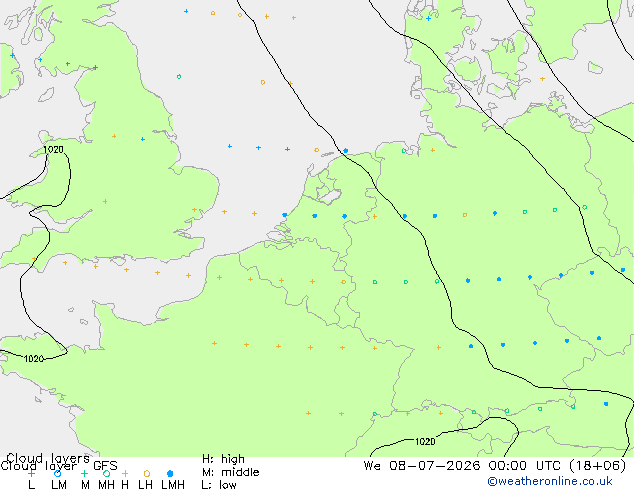Viewport: 634px width, 490px height.
Task: Click the 'GFS' model label
Action: tap(106, 466)
